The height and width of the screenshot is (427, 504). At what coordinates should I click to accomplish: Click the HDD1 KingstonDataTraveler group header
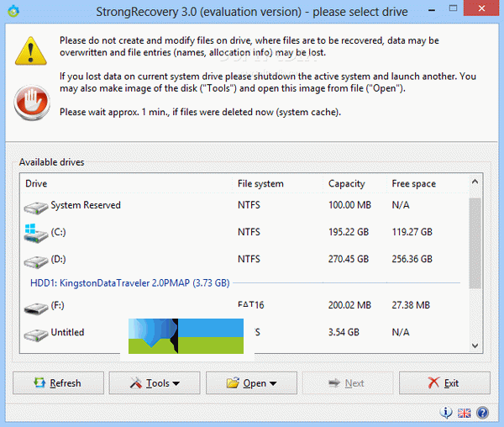tap(130, 283)
